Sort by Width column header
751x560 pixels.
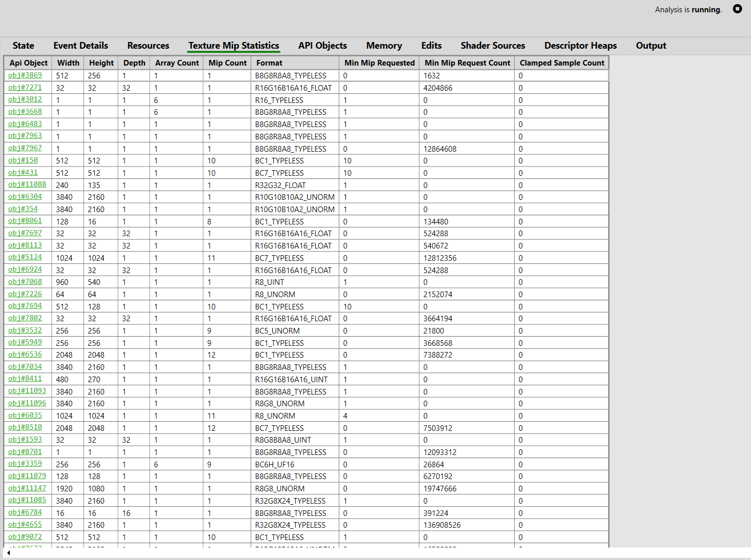pyautogui.click(x=68, y=63)
